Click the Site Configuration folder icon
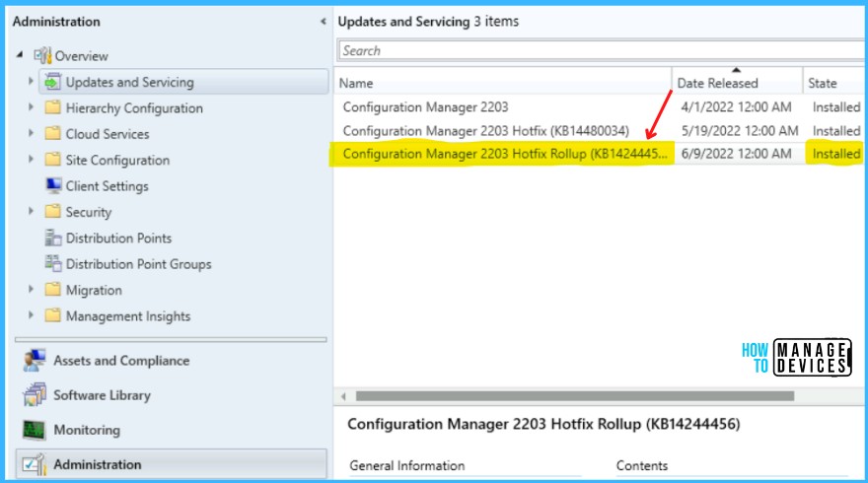This screenshot has height=483, width=868. pos(52,160)
